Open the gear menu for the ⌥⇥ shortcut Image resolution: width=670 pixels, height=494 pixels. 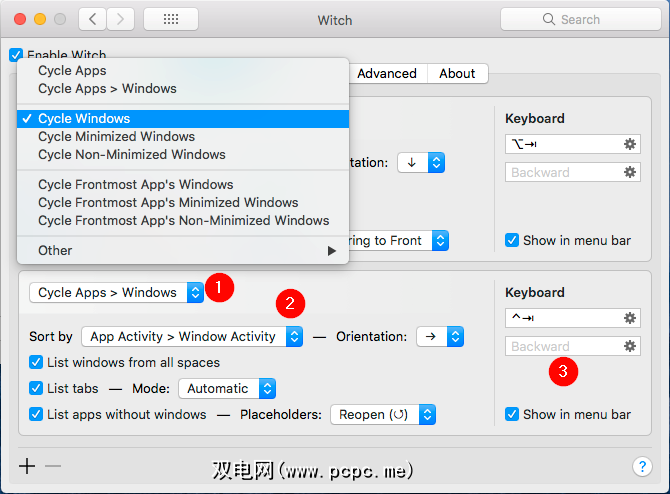point(629,144)
